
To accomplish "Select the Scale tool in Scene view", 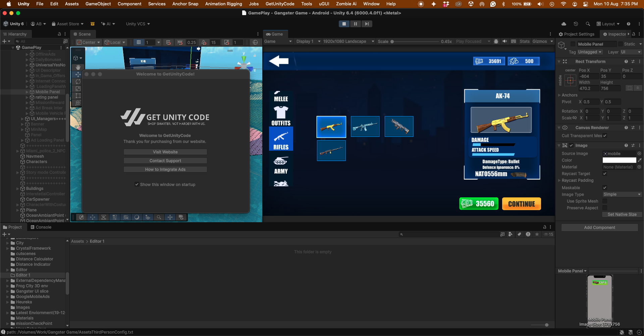I will [78, 89].
